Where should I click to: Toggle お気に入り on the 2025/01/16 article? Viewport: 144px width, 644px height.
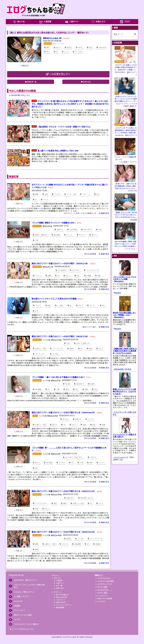pyautogui.click(x=18, y=282)
